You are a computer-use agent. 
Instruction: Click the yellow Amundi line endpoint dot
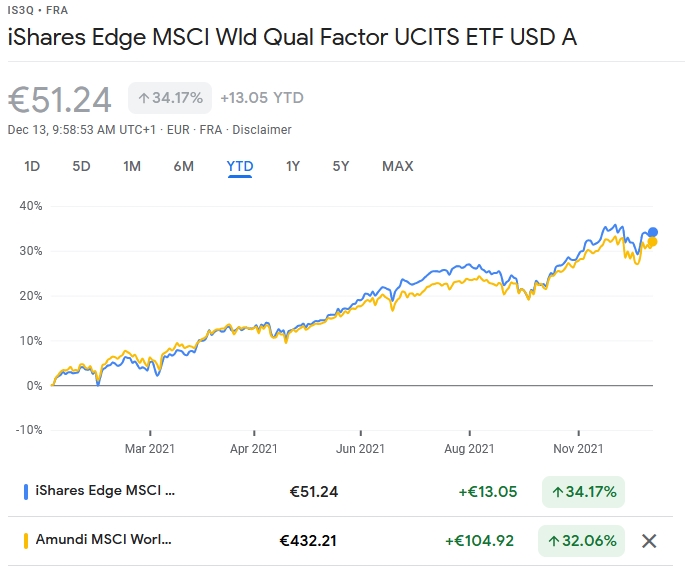click(x=653, y=242)
